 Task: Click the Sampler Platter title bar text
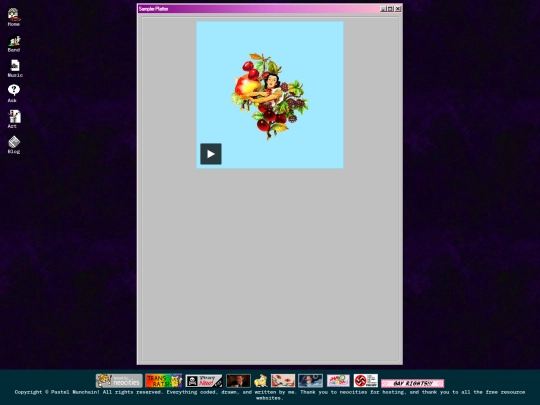(x=153, y=9)
